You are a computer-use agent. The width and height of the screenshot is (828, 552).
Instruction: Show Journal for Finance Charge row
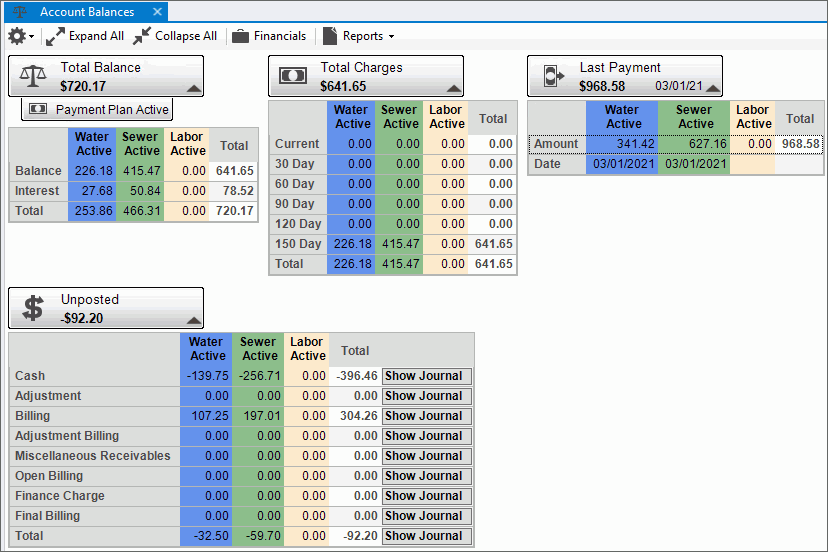point(427,496)
